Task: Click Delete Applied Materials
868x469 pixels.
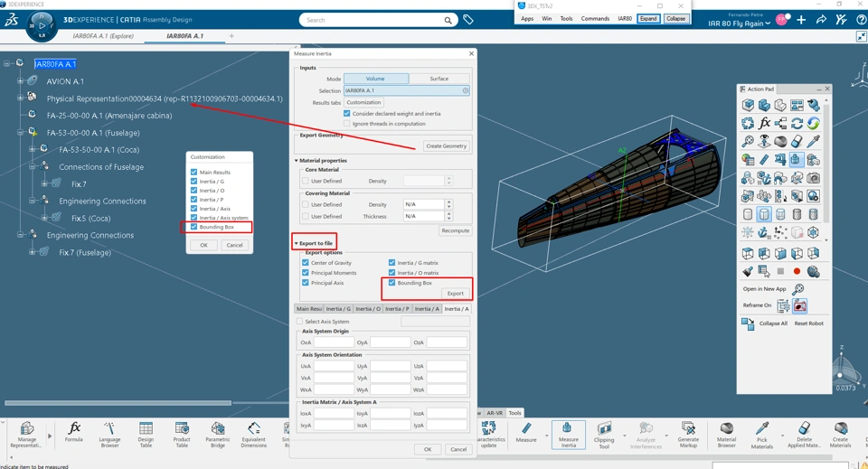Action: 804,435
